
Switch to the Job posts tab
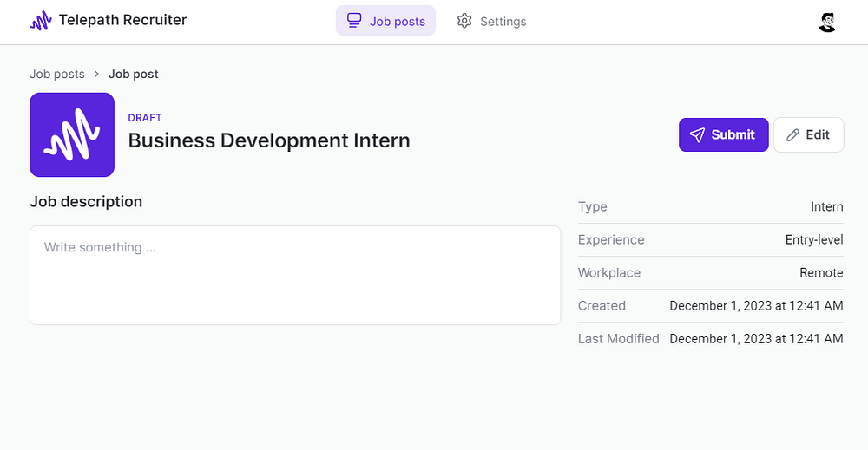(385, 21)
